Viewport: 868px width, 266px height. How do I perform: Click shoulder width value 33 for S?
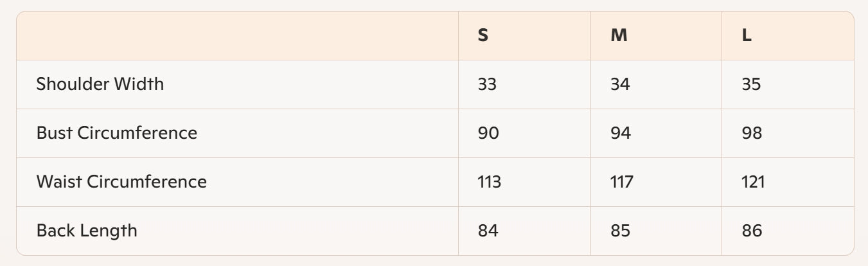[x=487, y=84]
